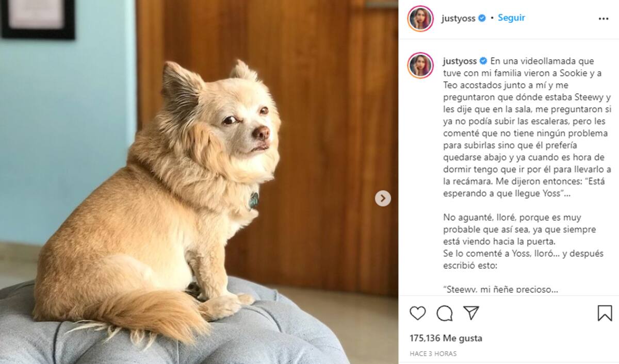Save post with the bookmark icon

click(x=605, y=313)
